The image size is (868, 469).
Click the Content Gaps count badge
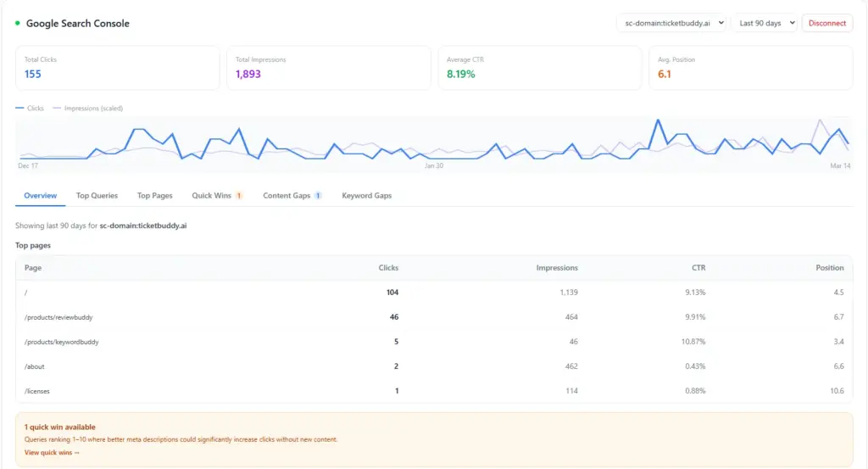click(x=318, y=195)
